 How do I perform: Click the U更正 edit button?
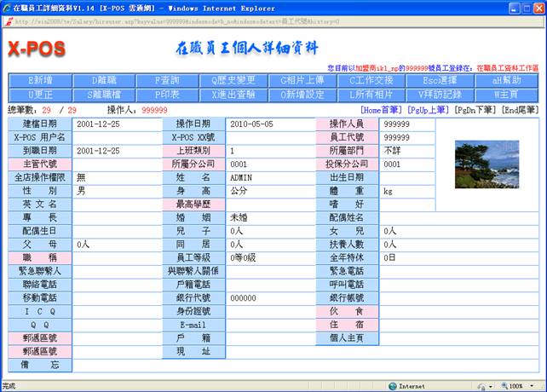tap(39, 94)
